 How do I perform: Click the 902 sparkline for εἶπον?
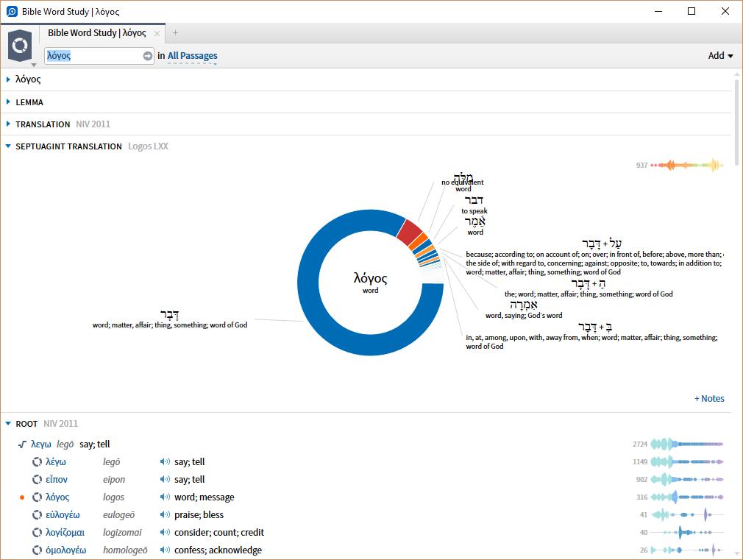[687, 479]
